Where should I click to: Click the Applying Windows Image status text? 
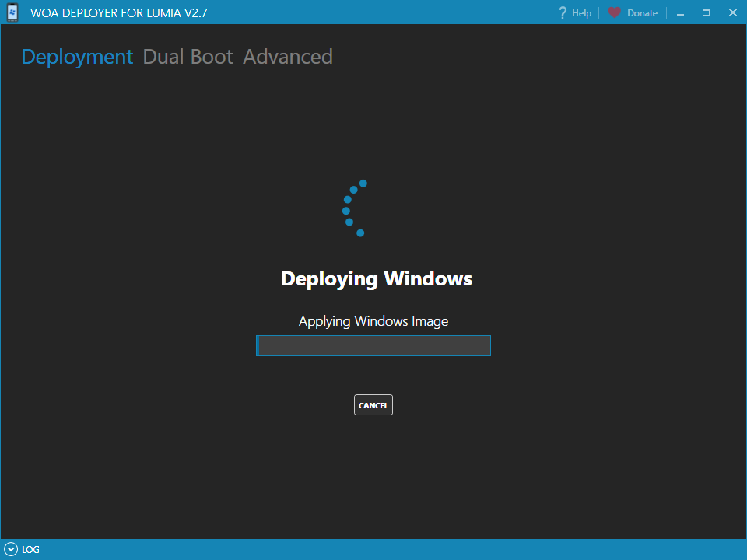373,321
